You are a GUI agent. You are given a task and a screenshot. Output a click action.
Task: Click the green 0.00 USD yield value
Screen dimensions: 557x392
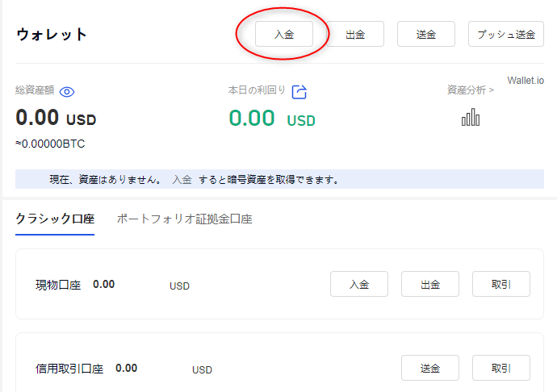(271, 119)
